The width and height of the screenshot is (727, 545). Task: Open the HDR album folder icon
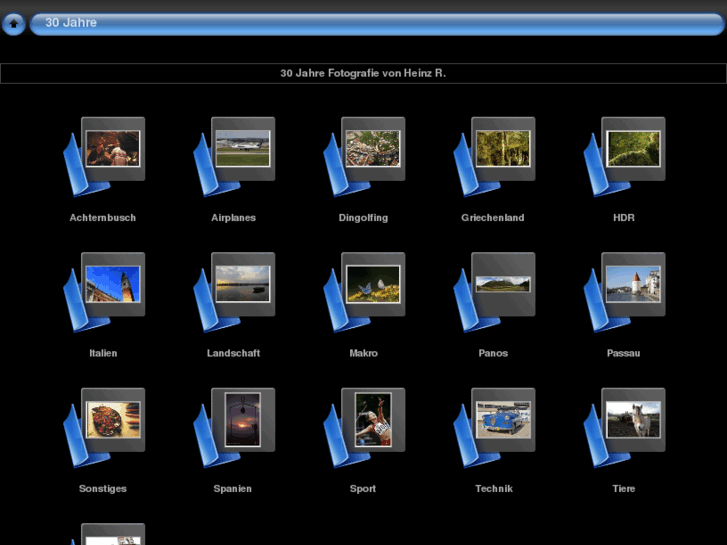coord(624,156)
